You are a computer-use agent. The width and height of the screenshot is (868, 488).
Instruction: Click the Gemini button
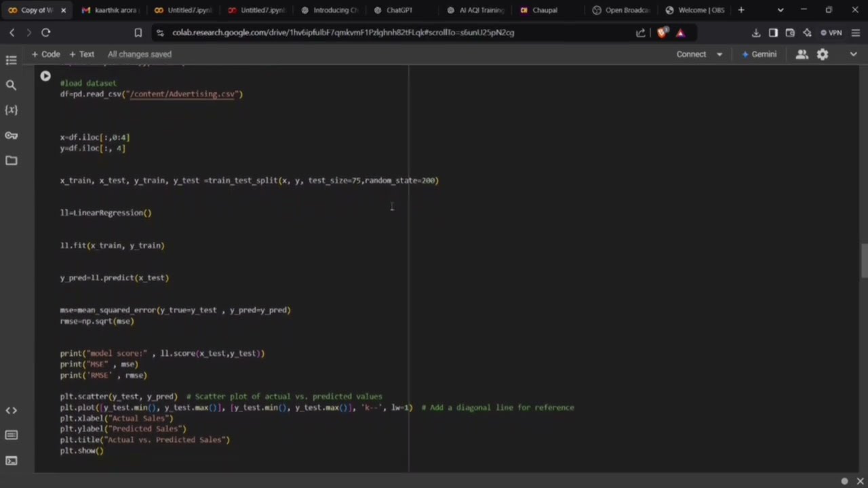pyautogui.click(x=759, y=54)
